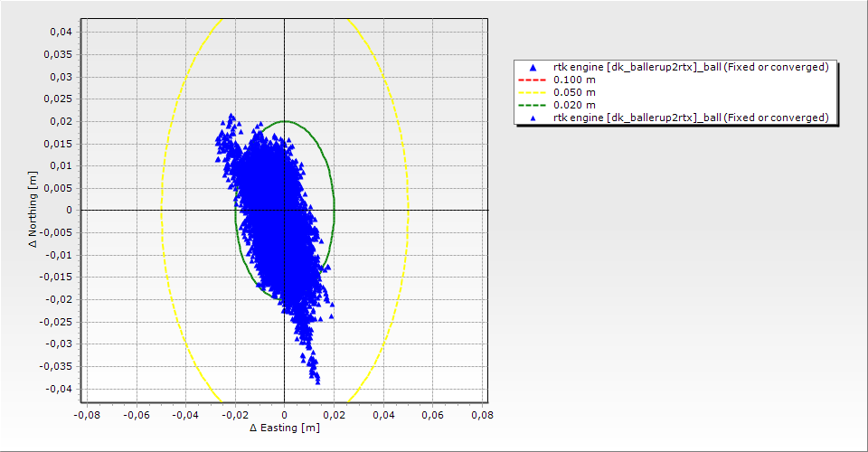
Task: Click the "-0,02" Easting axis tick label
Action: 235,415
